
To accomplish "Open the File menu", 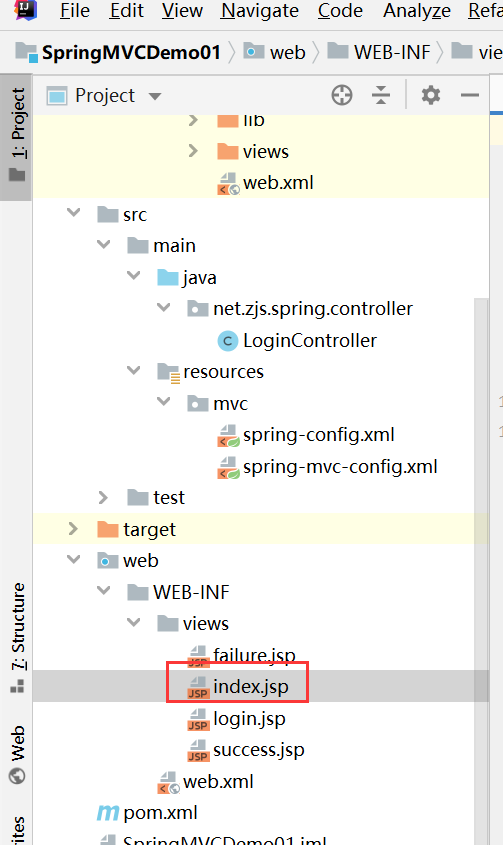I will point(74,11).
